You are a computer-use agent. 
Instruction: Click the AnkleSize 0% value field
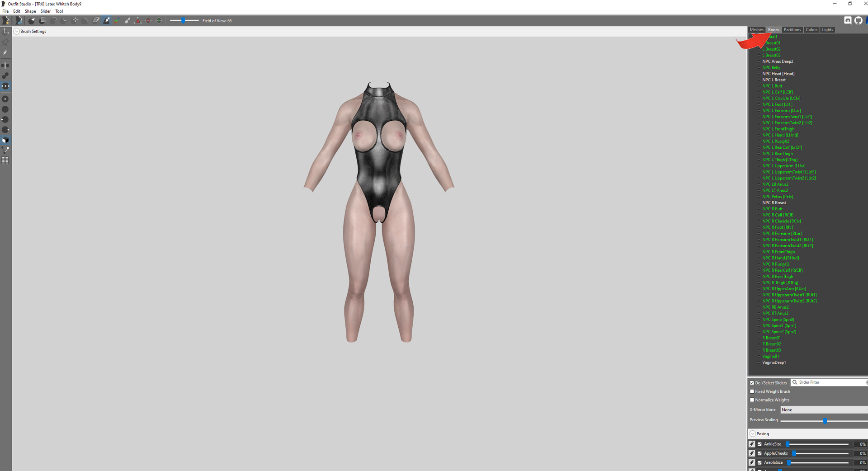coord(861,444)
